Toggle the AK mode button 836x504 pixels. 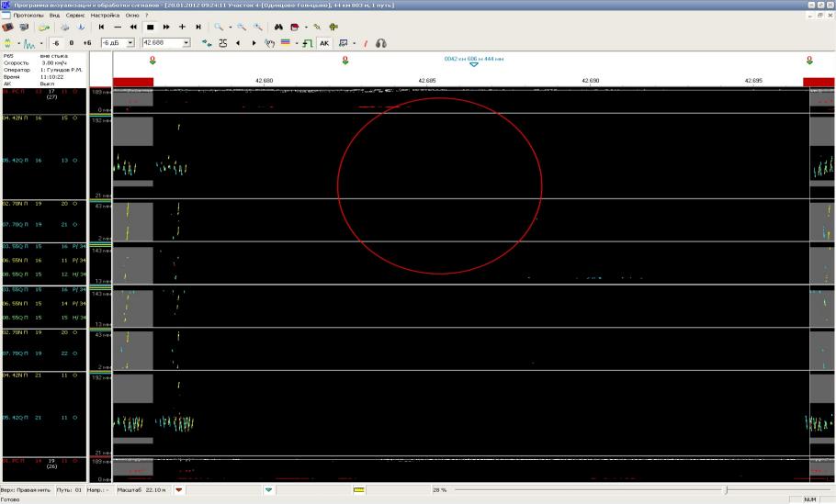point(324,43)
